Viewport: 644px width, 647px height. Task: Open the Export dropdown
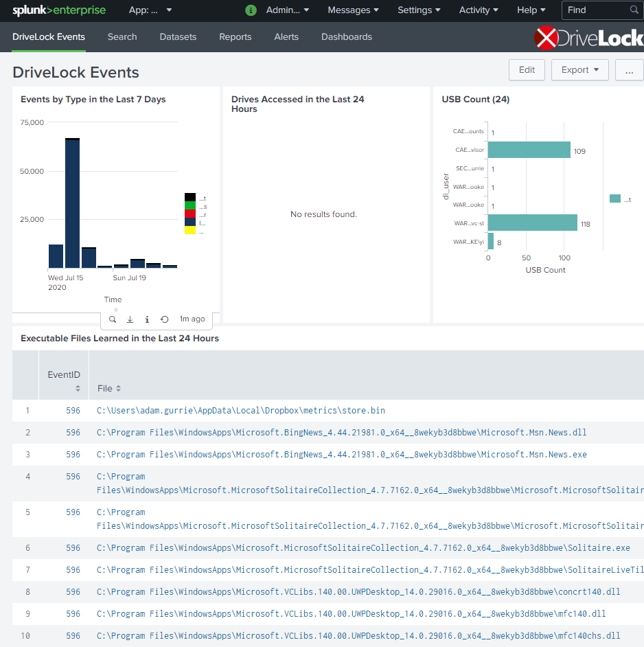(x=579, y=70)
